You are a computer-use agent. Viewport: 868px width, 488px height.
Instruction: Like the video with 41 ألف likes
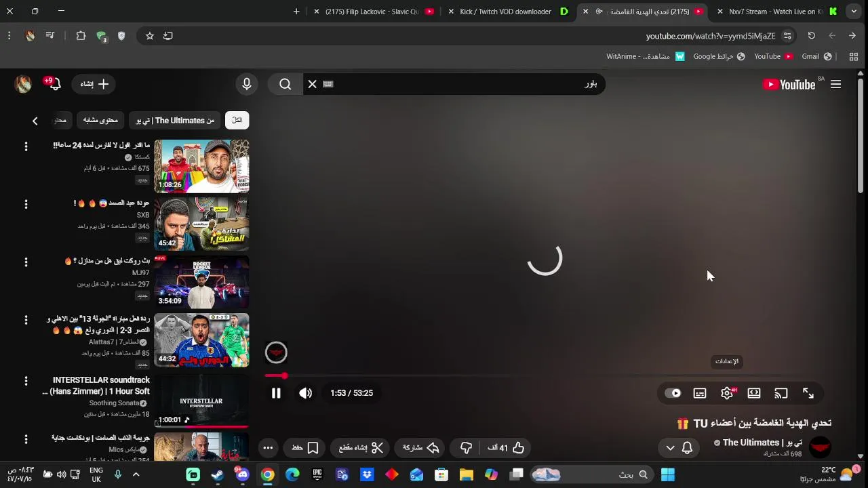[507, 448]
